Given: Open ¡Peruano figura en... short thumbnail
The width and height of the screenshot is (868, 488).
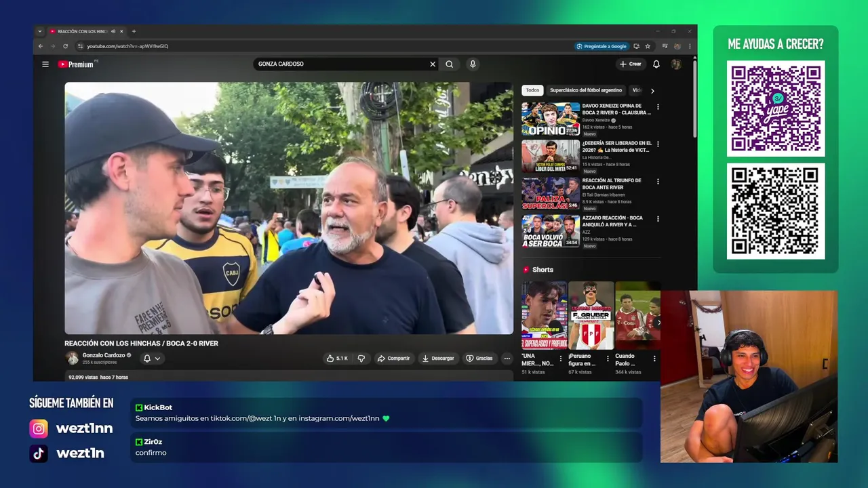Looking at the screenshot, I should coord(591,315).
